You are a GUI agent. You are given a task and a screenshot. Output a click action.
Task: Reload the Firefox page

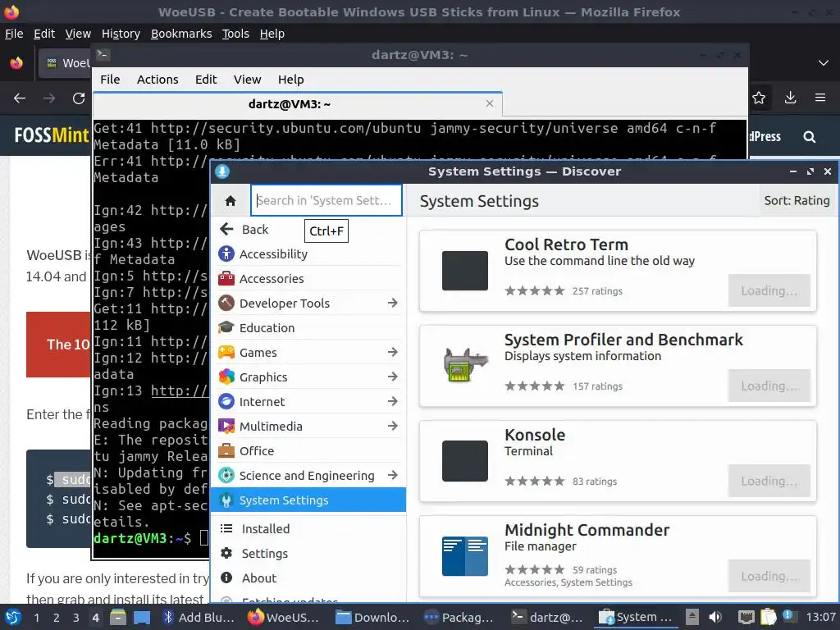[79, 98]
